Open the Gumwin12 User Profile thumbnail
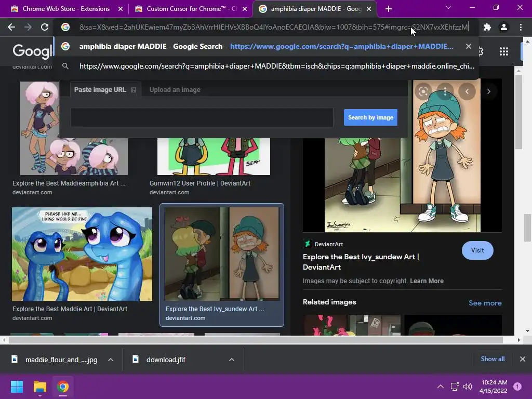The width and height of the screenshot is (532, 399). [x=214, y=156]
